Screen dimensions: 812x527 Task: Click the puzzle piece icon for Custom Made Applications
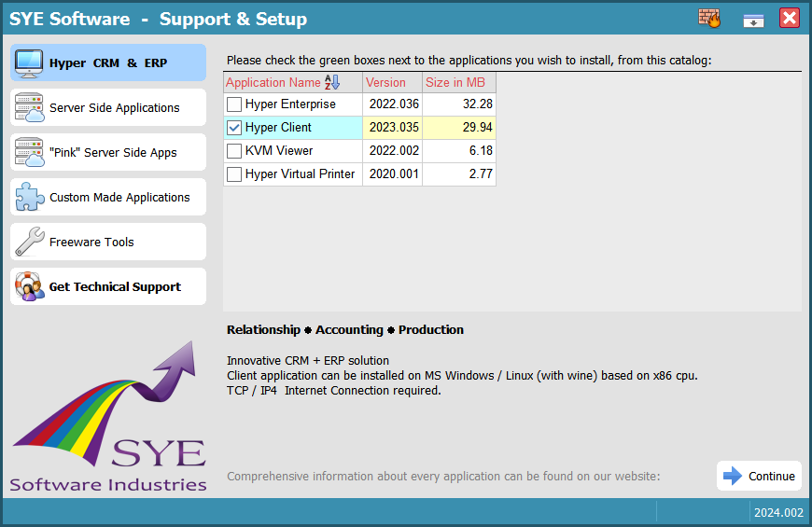[30, 197]
